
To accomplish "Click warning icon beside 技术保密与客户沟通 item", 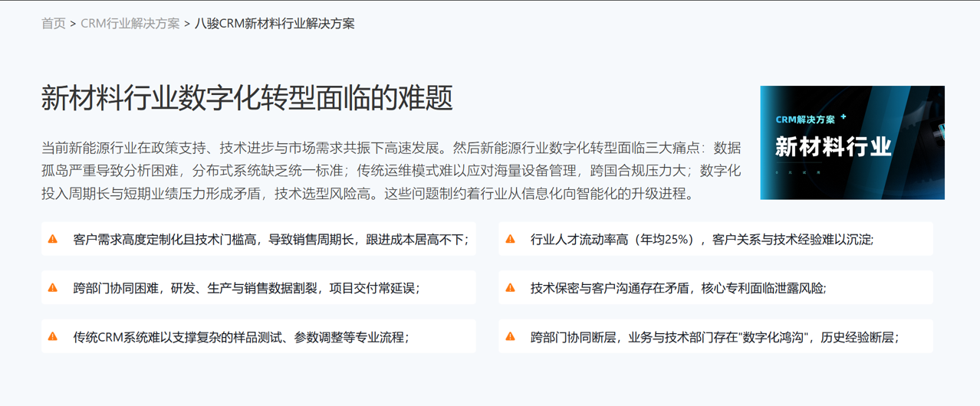I will [x=510, y=288].
